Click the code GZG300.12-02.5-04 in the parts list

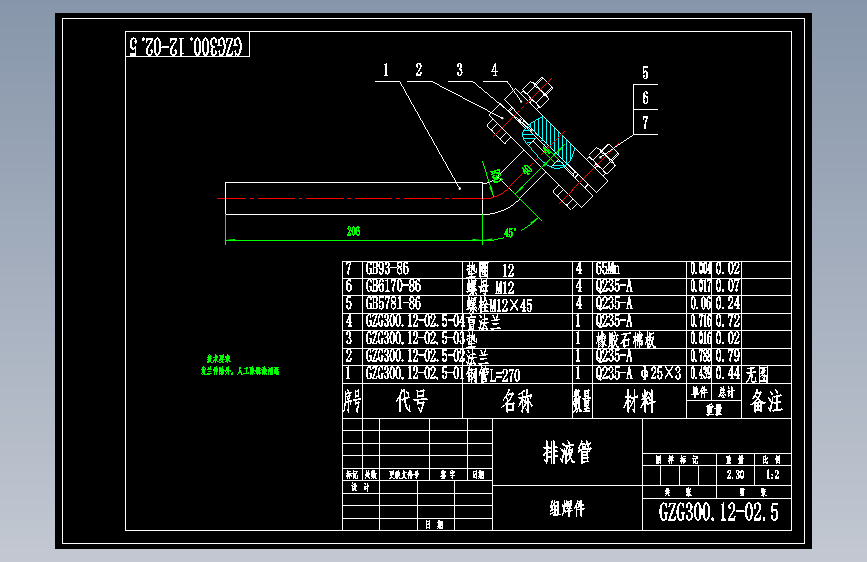pyautogui.click(x=415, y=321)
